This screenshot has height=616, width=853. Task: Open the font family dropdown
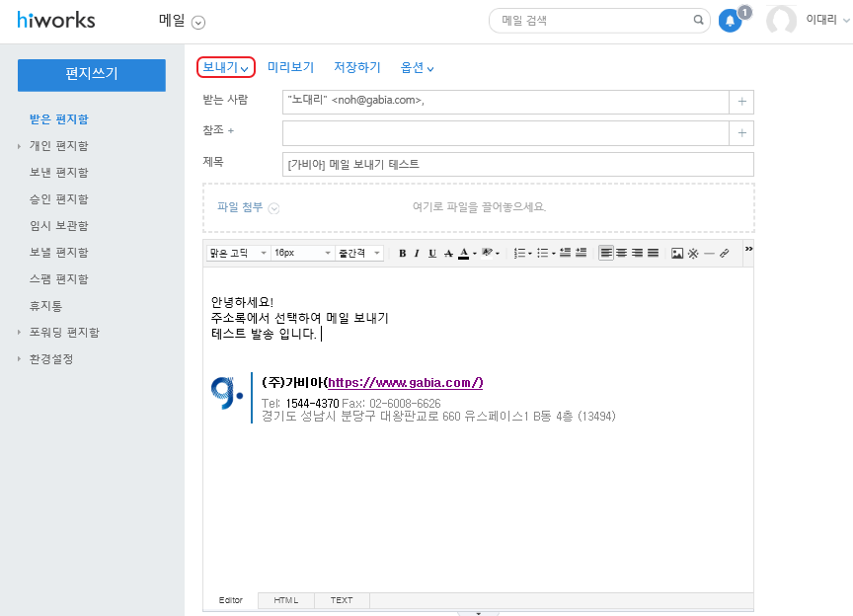tap(238, 254)
